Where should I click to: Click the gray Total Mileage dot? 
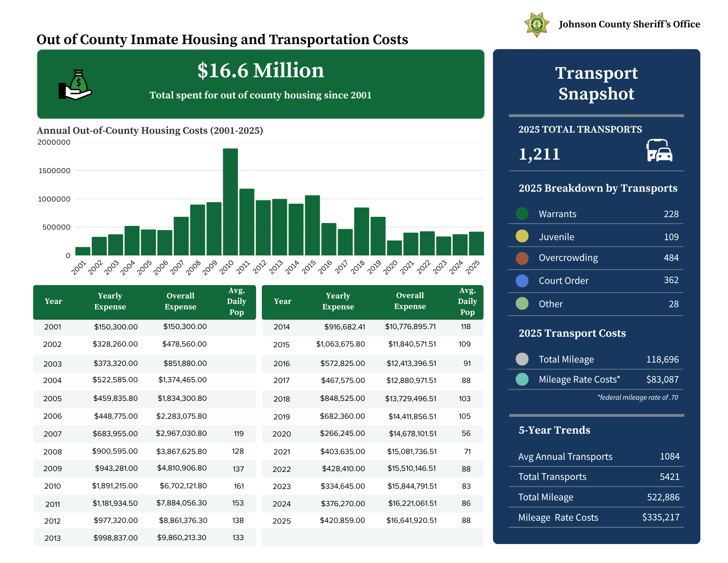(522, 359)
